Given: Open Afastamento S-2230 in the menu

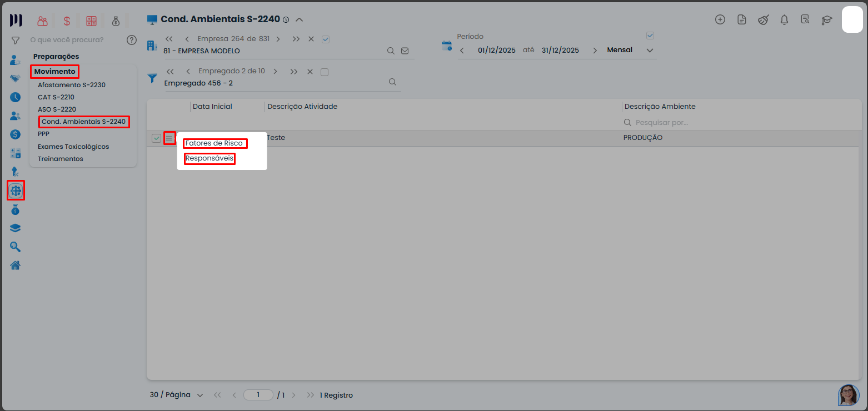Looking at the screenshot, I should coord(72,85).
